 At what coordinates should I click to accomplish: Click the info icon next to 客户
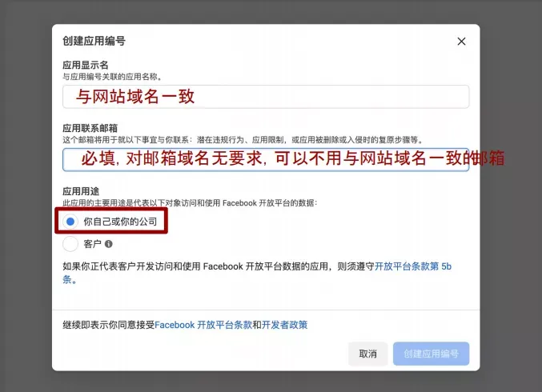point(109,244)
